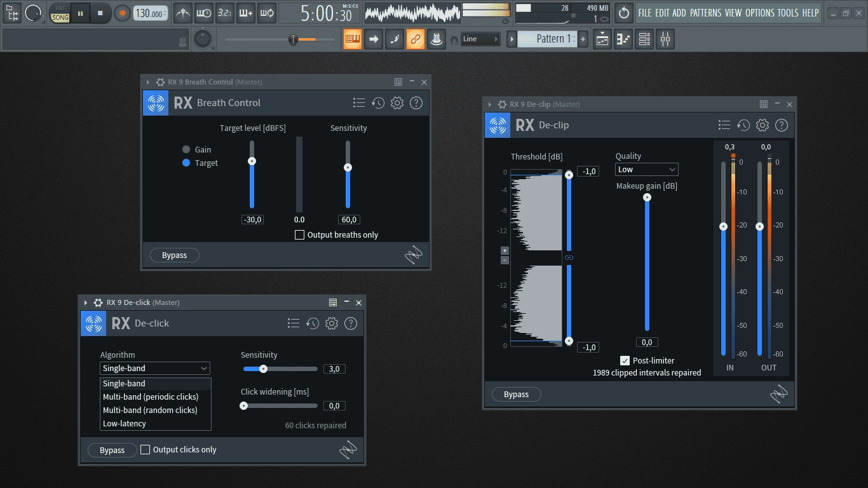Toggle overdub blend recording icon
This screenshot has height=488, width=868.
(x=245, y=13)
